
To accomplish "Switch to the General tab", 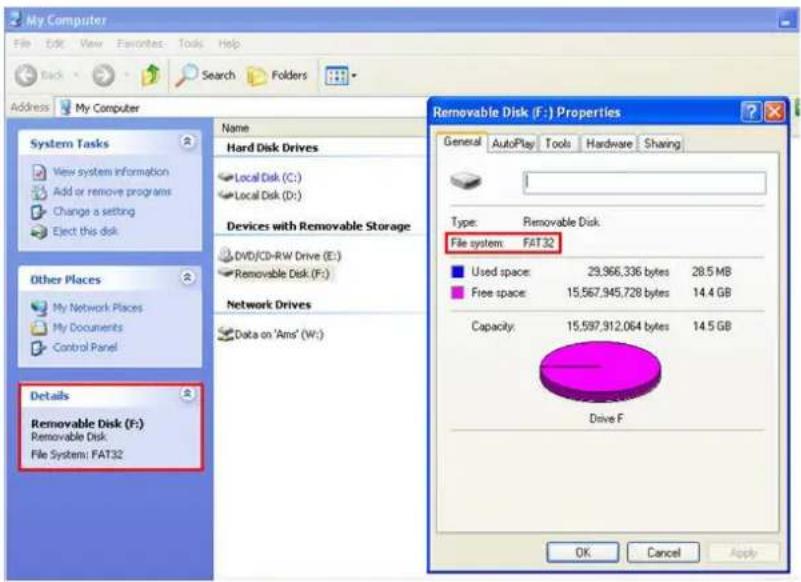I will click(x=462, y=142).
